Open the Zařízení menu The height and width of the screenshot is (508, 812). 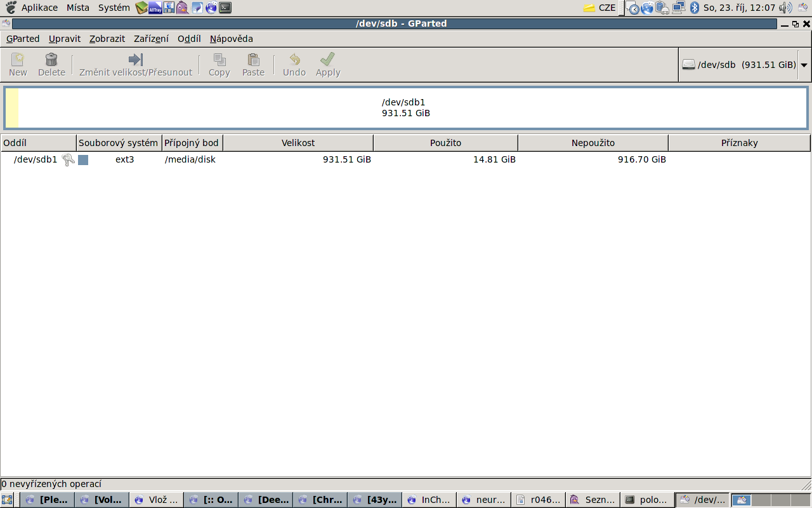click(x=151, y=39)
